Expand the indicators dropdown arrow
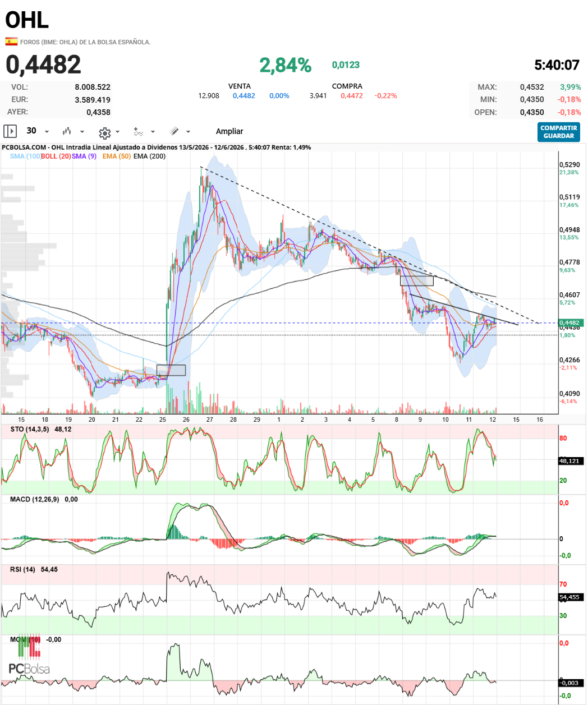 pyautogui.click(x=153, y=132)
